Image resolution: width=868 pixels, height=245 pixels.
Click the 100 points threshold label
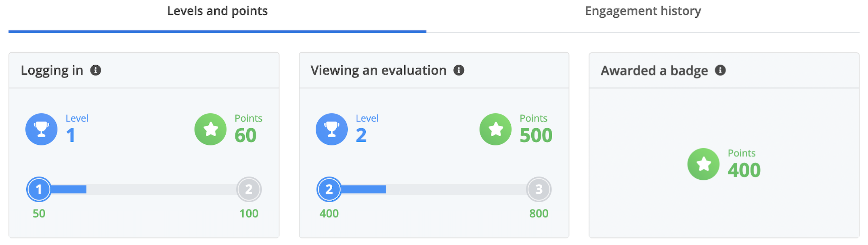point(249,214)
